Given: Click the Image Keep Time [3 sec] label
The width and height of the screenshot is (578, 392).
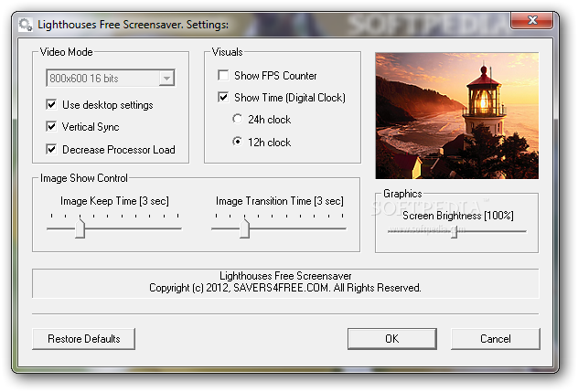Looking at the screenshot, I should [114, 201].
